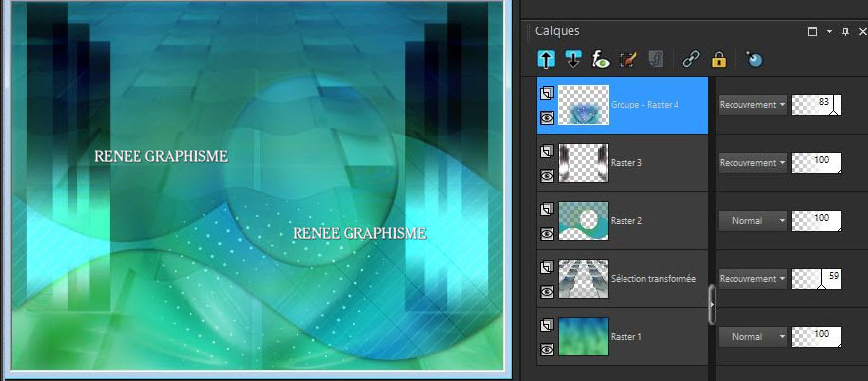Click the Raster 3 layer name
Viewport: 868px width, 381px height.
[626, 163]
